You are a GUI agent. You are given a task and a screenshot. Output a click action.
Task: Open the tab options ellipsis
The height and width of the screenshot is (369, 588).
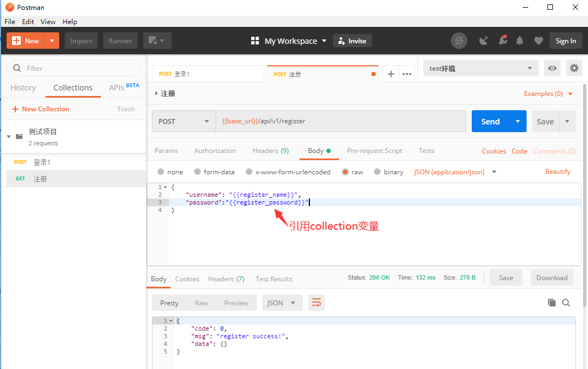coord(407,74)
